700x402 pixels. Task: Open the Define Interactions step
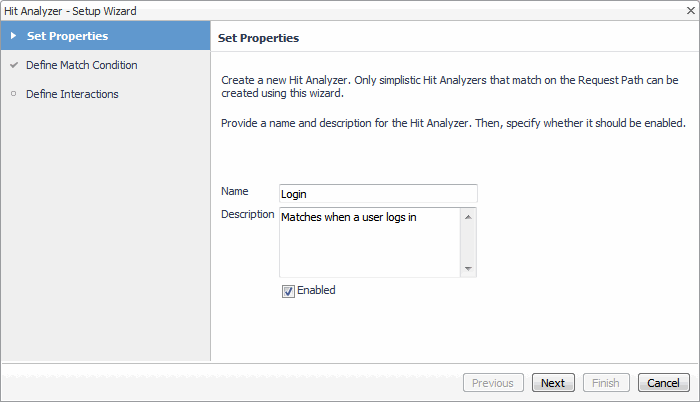point(72,94)
